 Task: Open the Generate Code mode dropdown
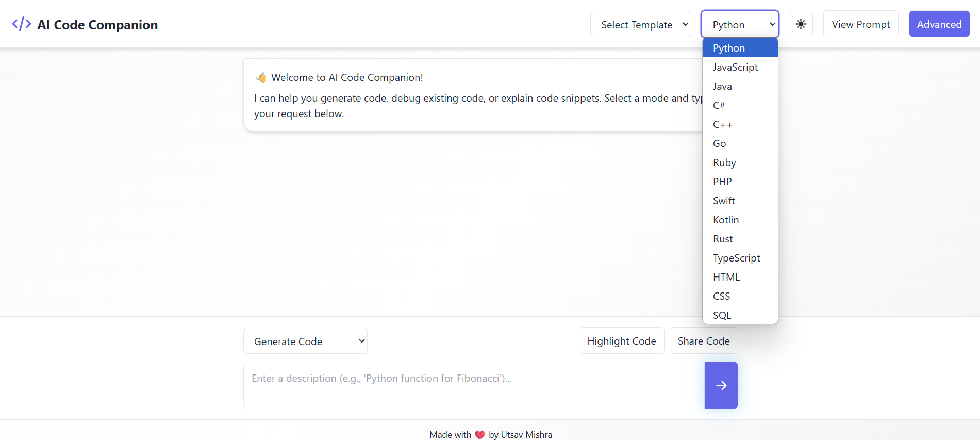305,341
